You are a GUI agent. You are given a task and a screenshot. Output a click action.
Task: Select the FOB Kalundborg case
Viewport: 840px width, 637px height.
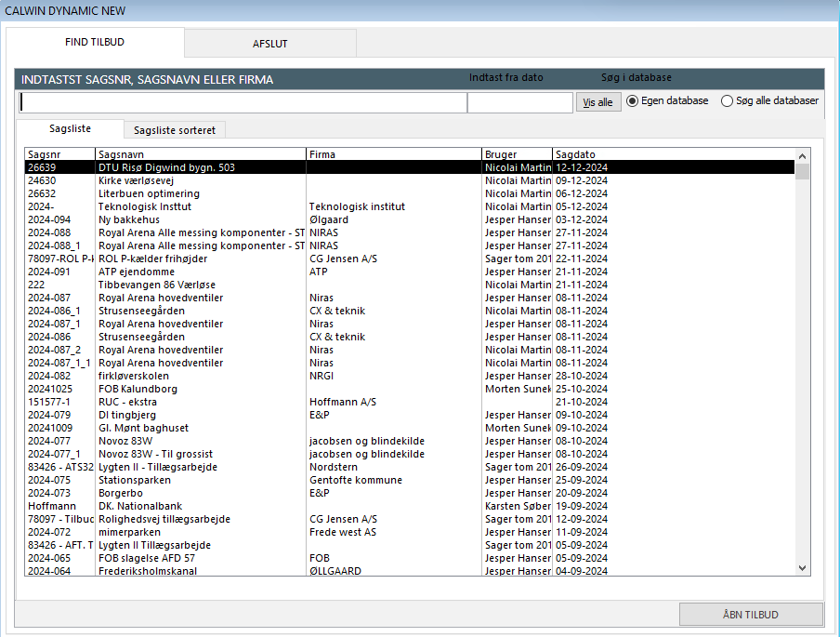[x=410, y=389]
